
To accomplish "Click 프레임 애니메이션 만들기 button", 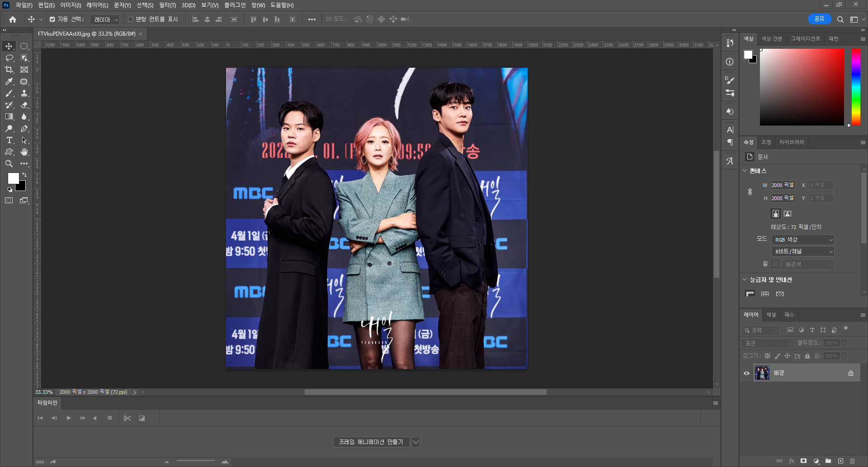I will (371, 442).
